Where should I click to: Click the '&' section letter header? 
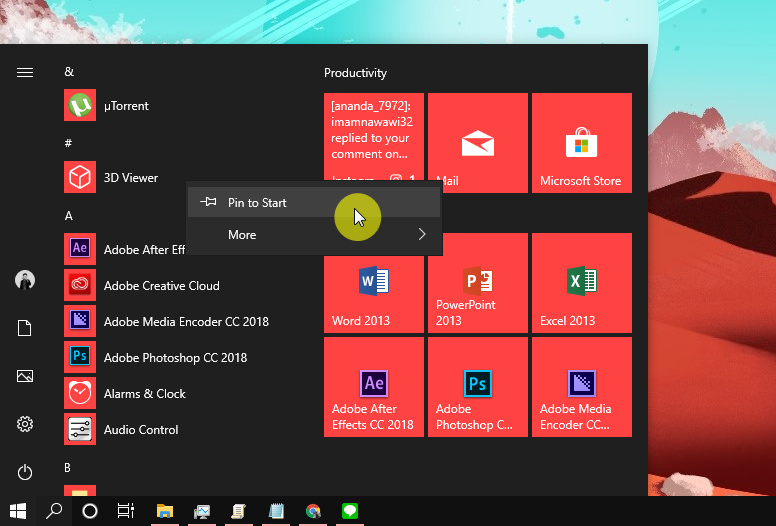[x=69, y=72]
